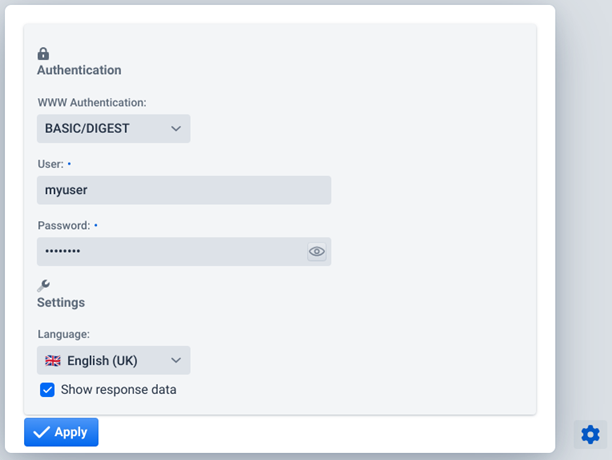This screenshot has height=460, width=612.
Task: Click the Settings section heading
Action: tap(61, 302)
